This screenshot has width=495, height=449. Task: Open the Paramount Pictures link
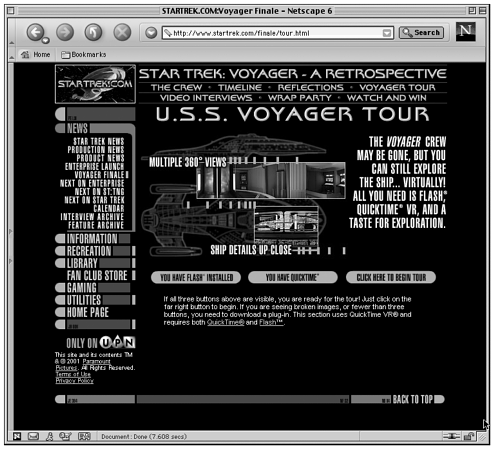96,361
